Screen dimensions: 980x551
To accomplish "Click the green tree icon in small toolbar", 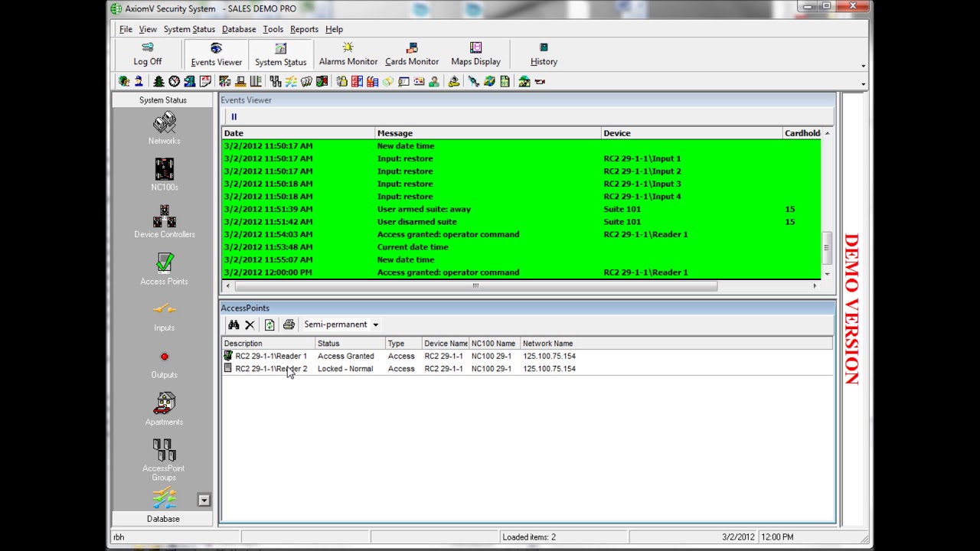I will (159, 81).
